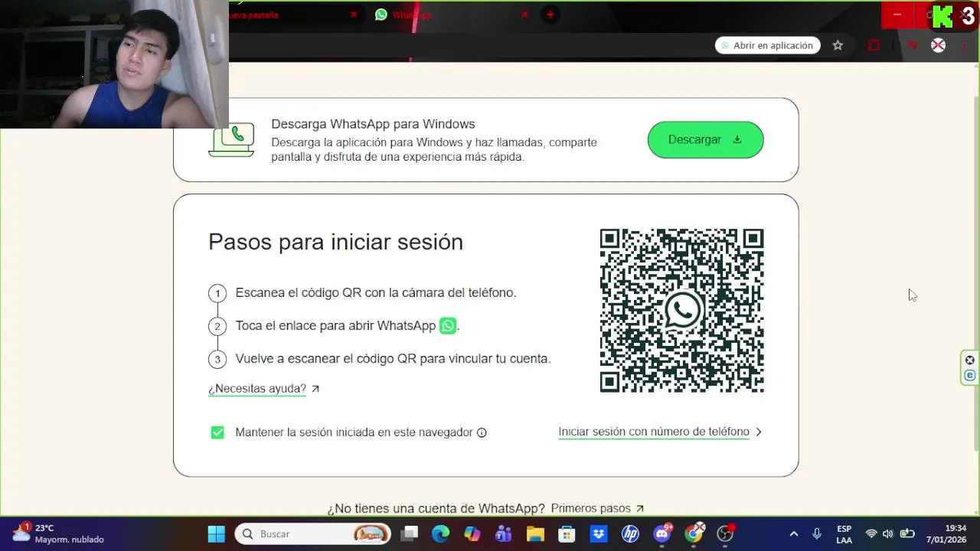Toggle 'Mantener la sesión iniciada' checkbox

pyautogui.click(x=217, y=432)
